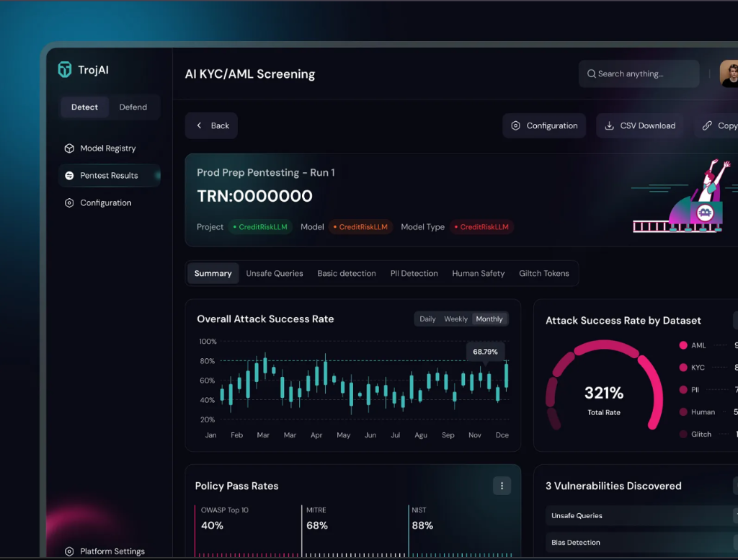Click the Prod Prep Pentesting – Run 1 title
738x560 pixels.
tap(266, 173)
